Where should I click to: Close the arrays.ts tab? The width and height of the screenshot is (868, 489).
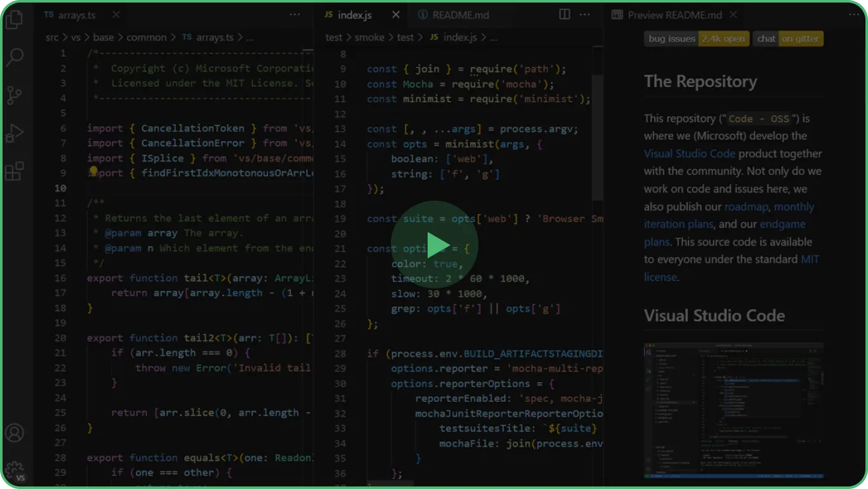pyautogui.click(x=115, y=15)
